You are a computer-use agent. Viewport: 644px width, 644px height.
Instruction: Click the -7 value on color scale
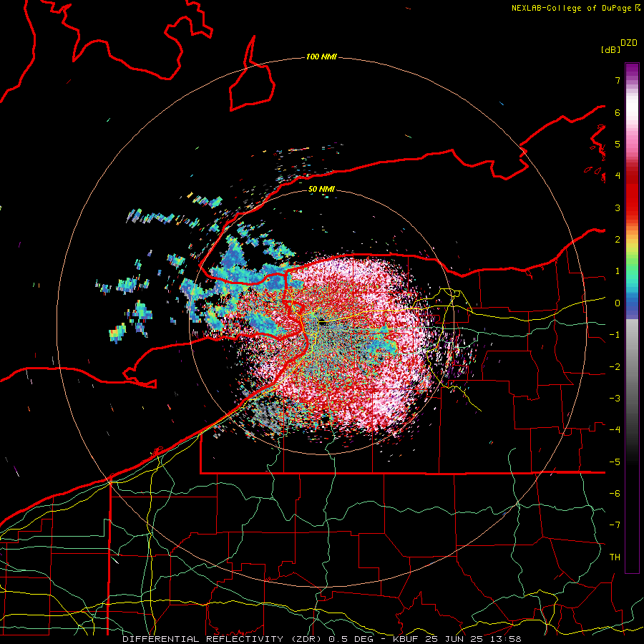pyautogui.click(x=615, y=525)
